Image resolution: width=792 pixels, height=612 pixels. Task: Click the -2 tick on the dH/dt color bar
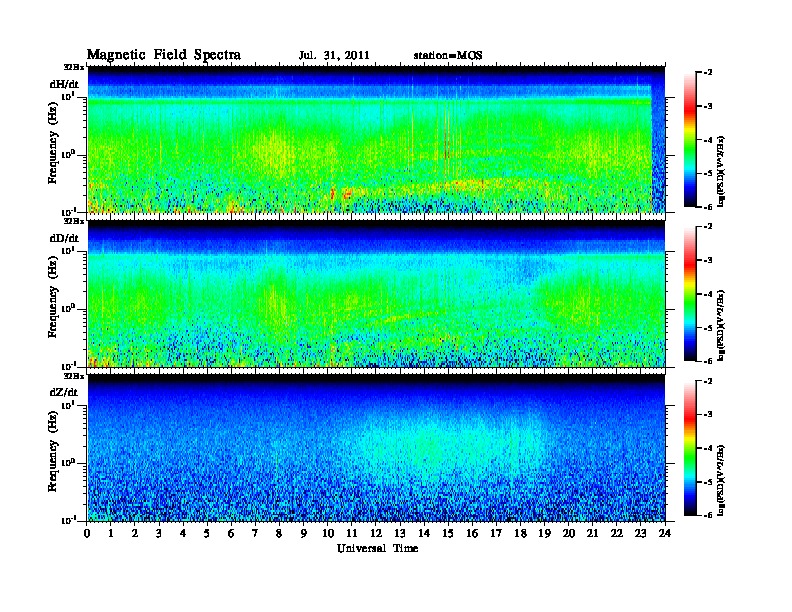coord(708,73)
